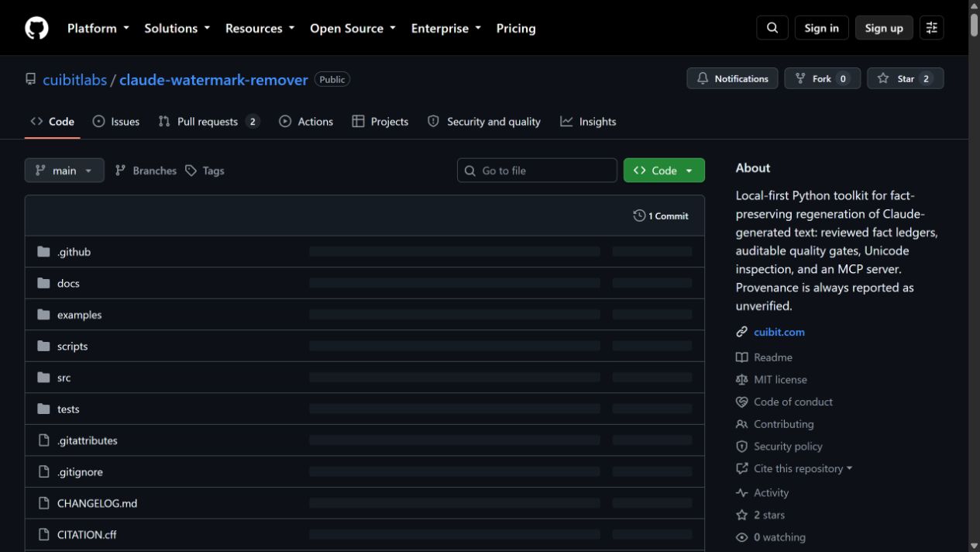980x552 pixels.
Task: Click the Notifications button
Action: pos(732,78)
